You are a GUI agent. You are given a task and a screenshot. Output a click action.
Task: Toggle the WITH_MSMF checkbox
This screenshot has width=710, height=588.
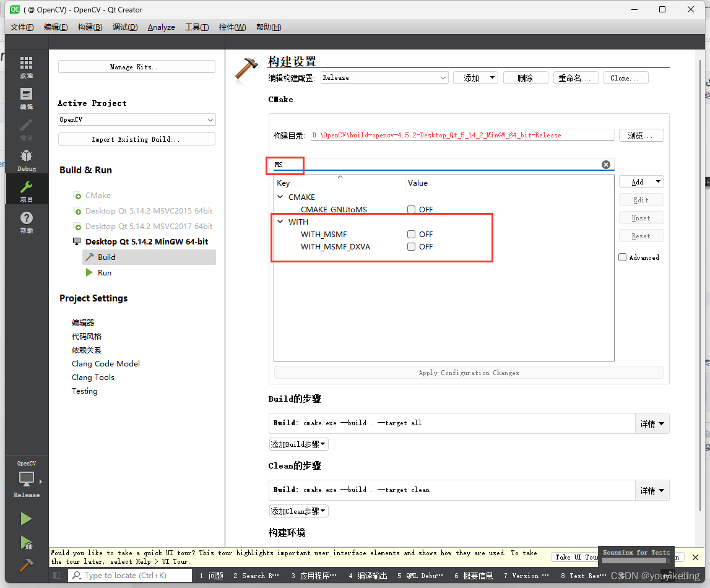[411, 234]
